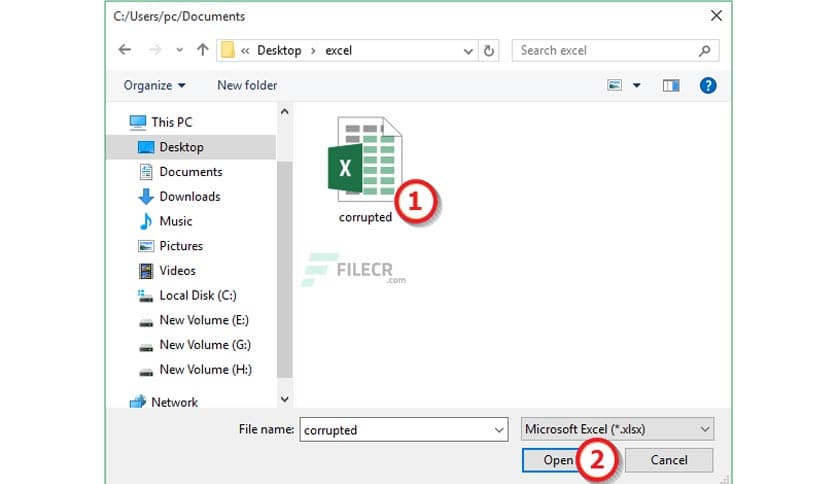Click the Videos film icon
The width and height of the screenshot is (836, 484).
[146, 271]
